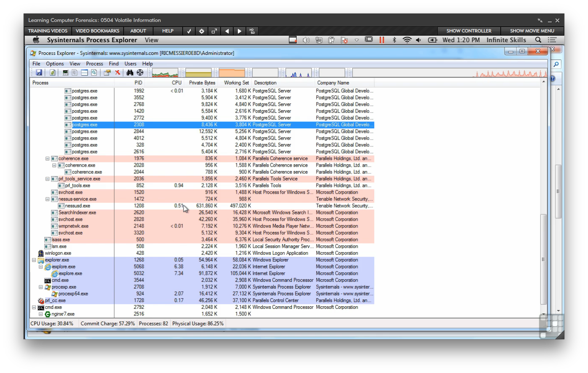Open System Information via toolbar monitor icon
The width and height of the screenshot is (588, 373).
pos(65,73)
